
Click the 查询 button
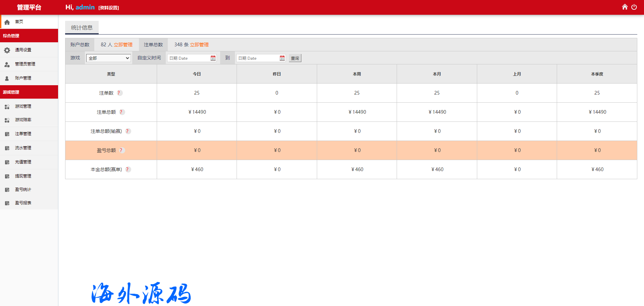click(x=295, y=58)
